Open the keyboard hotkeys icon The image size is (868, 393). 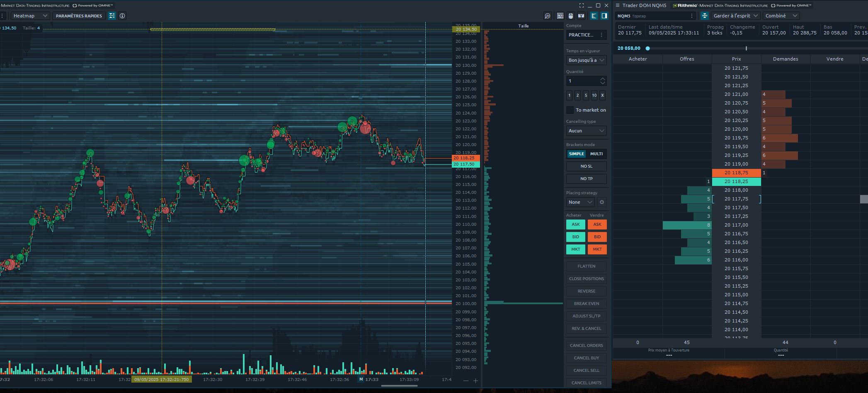coord(560,16)
